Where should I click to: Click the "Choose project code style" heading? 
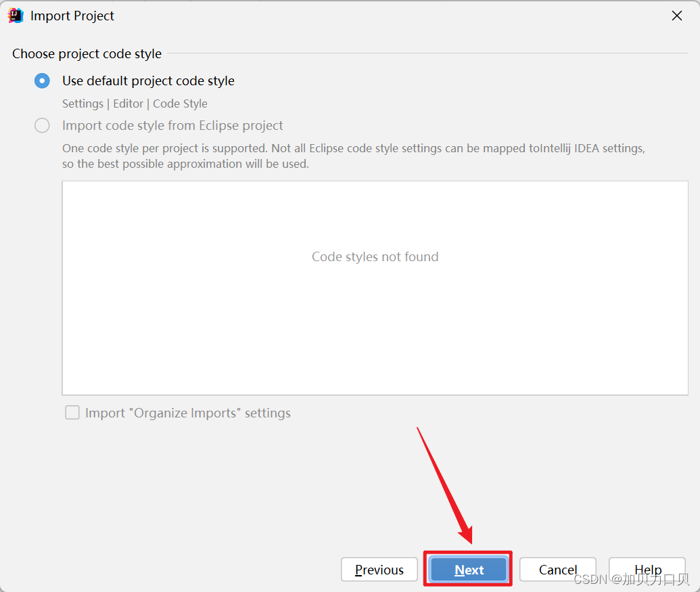point(87,53)
